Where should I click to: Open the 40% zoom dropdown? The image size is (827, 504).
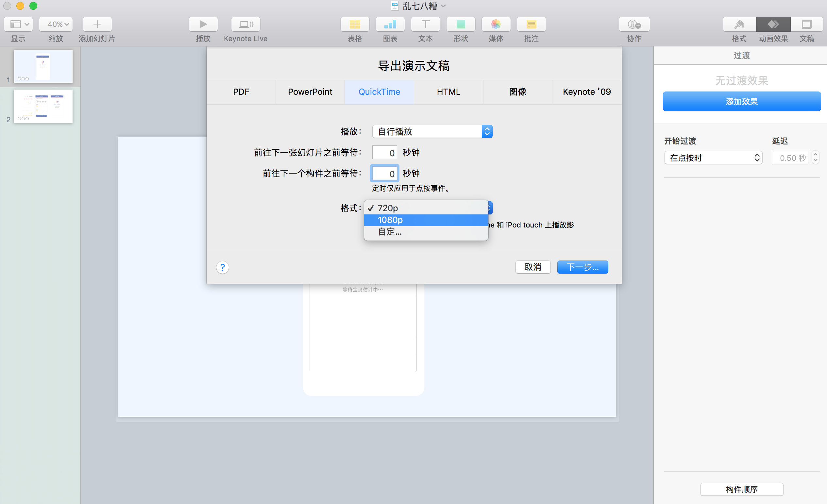tap(56, 24)
